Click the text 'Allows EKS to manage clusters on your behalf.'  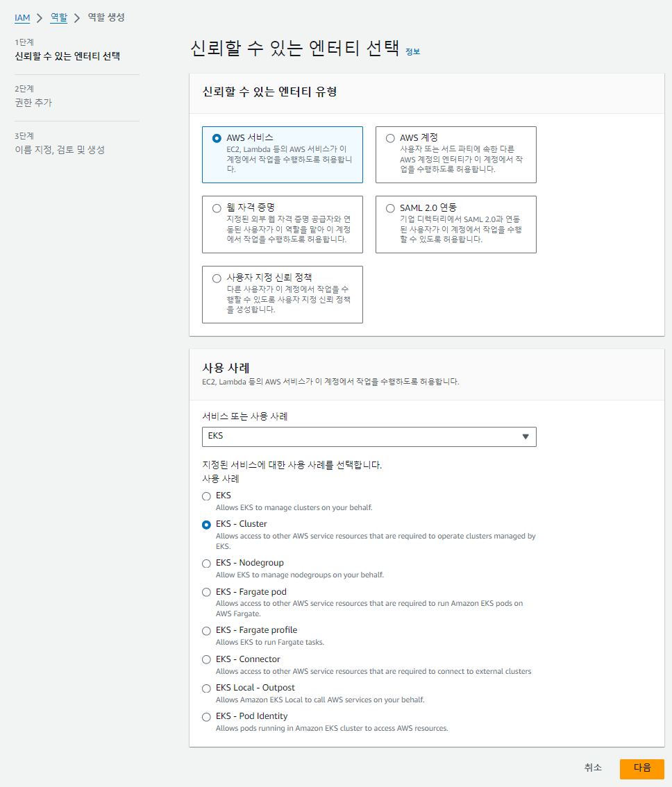click(x=294, y=507)
